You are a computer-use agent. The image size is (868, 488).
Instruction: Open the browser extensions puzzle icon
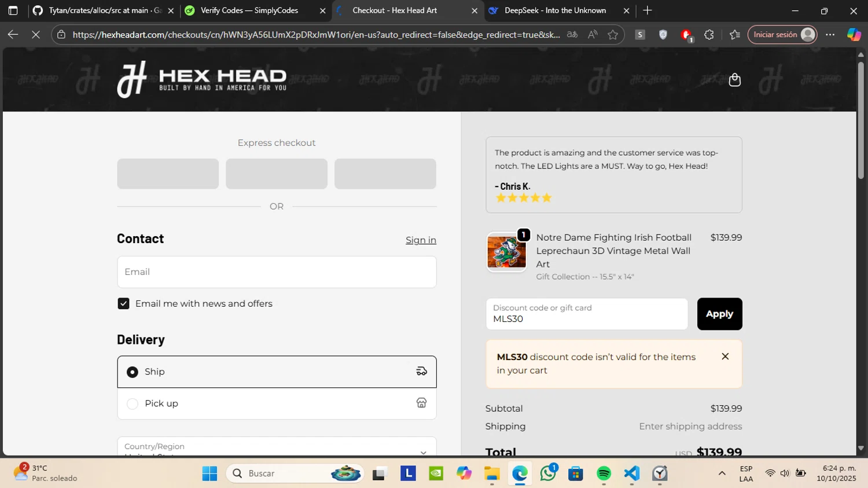pyautogui.click(x=709, y=35)
